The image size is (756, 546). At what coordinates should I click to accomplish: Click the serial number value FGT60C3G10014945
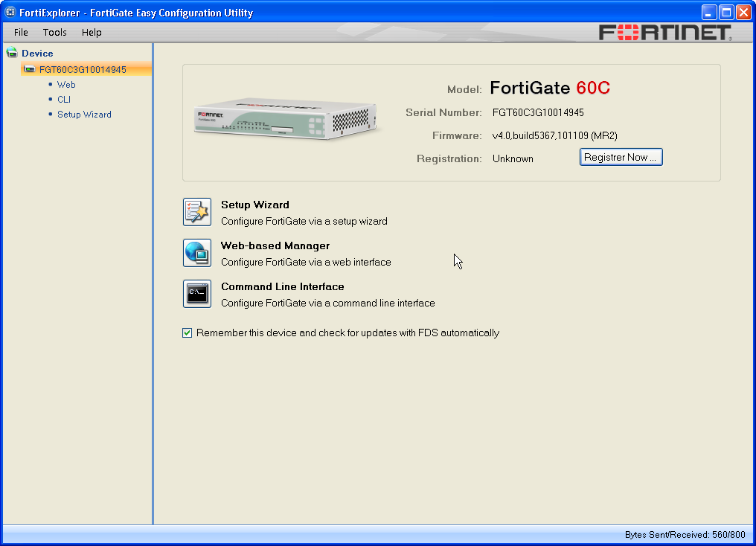pos(538,113)
